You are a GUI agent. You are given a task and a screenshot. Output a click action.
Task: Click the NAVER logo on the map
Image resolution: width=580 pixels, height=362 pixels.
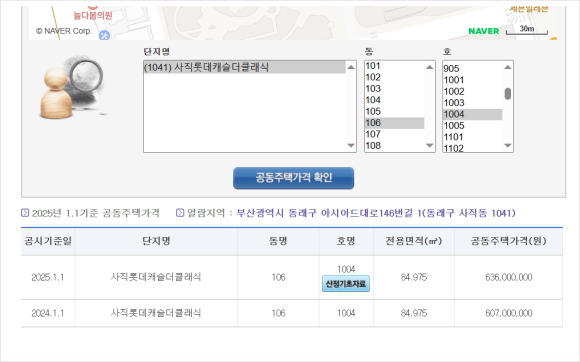(x=483, y=31)
